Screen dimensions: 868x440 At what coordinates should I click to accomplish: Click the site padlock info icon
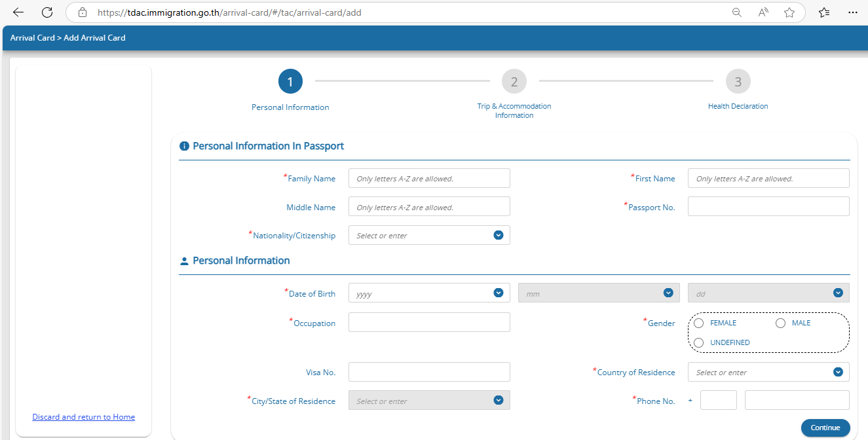pyautogui.click(x=82, y=12)
